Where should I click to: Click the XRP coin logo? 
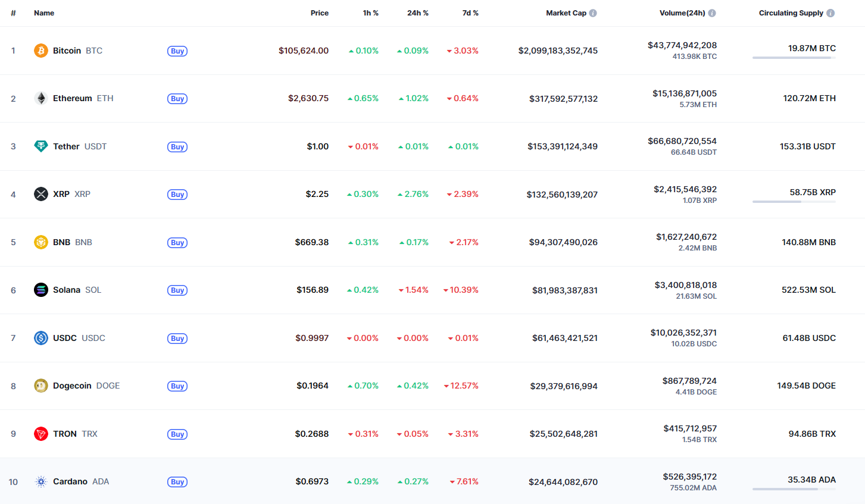pyautogui.click(x=40, y=194)
